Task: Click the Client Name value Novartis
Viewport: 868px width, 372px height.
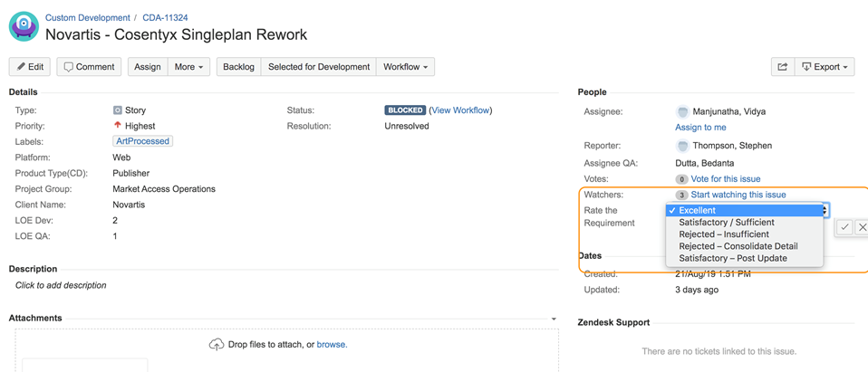Action: click(129, 205)
